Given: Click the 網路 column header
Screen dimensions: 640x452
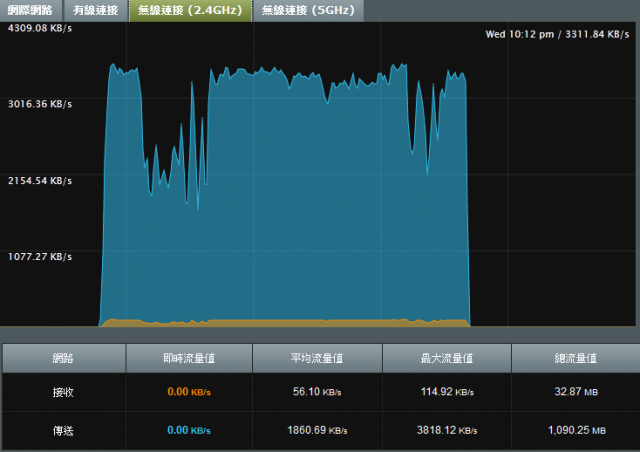Looking at the screenshot, I should point(64,358).
